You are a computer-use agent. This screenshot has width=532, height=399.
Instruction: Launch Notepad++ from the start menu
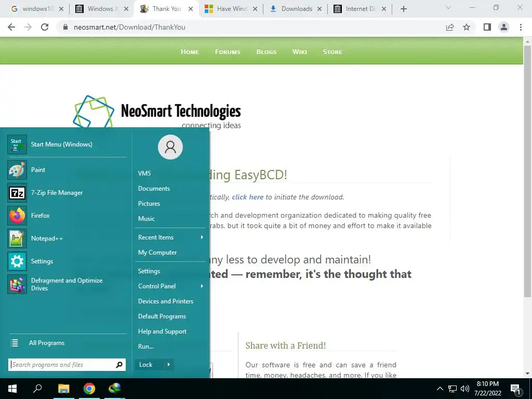67,238
